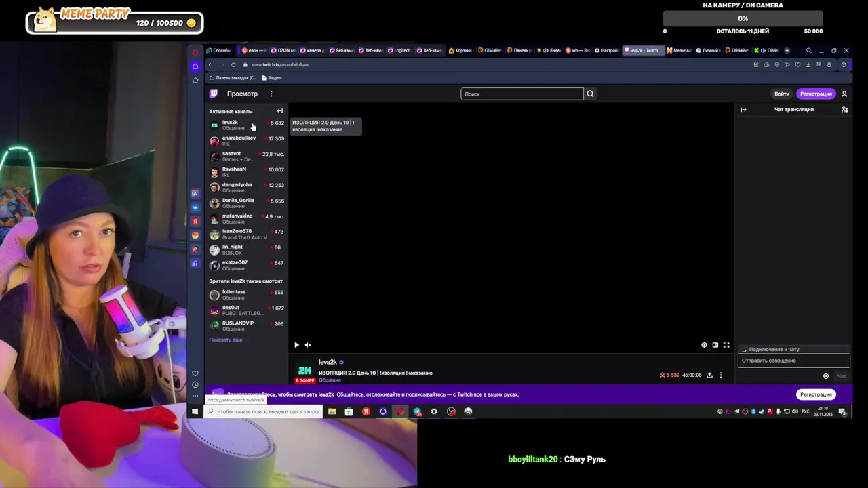Open the ivanZolo578 channel

(246, 235)
